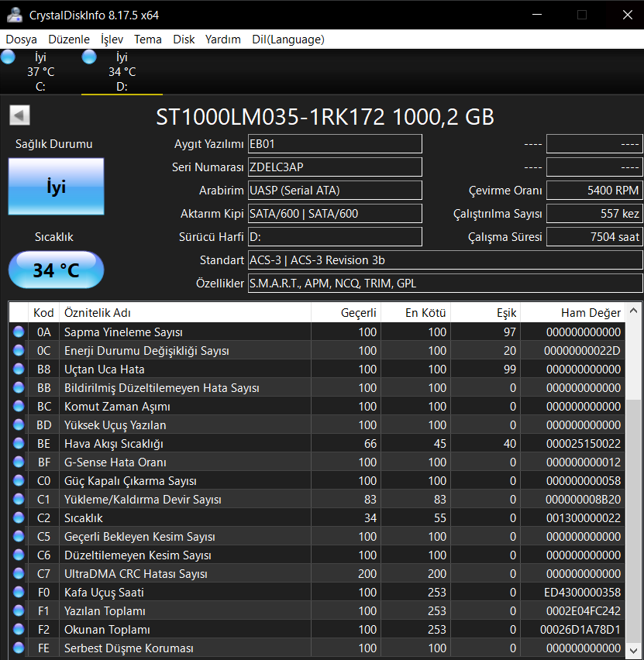The height and width of the screenshot is (660, 644).
Task: Click the CrystalDiskInfo app icon in title bar
Action: (x=14, y=15)
